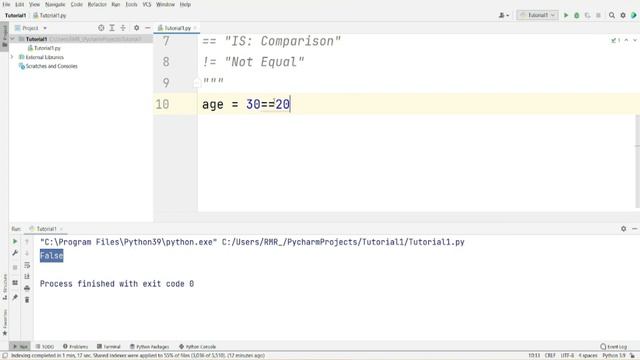Screen dimensions: 640x360
Task: Toggle soft-wrap in Run console
Action: tap(27, 265)
